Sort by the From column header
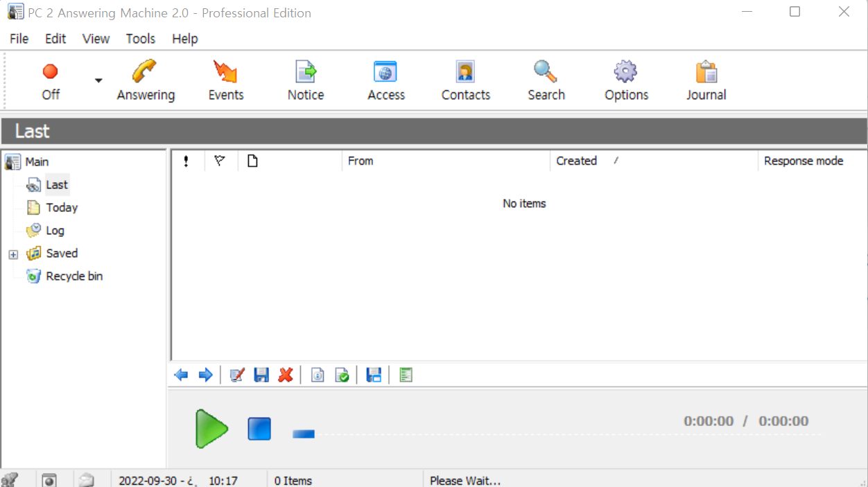 [x=446, y=161]
